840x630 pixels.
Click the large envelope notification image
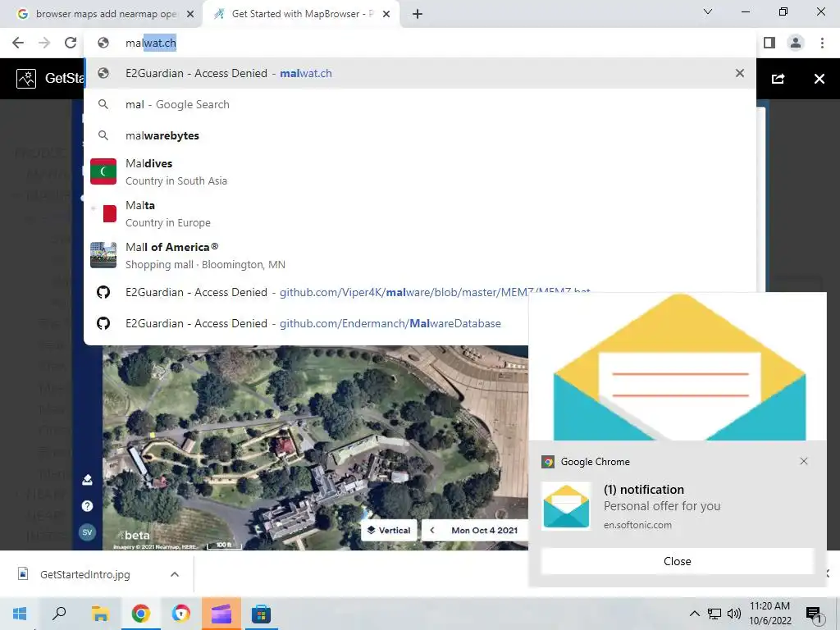point(678,367)
